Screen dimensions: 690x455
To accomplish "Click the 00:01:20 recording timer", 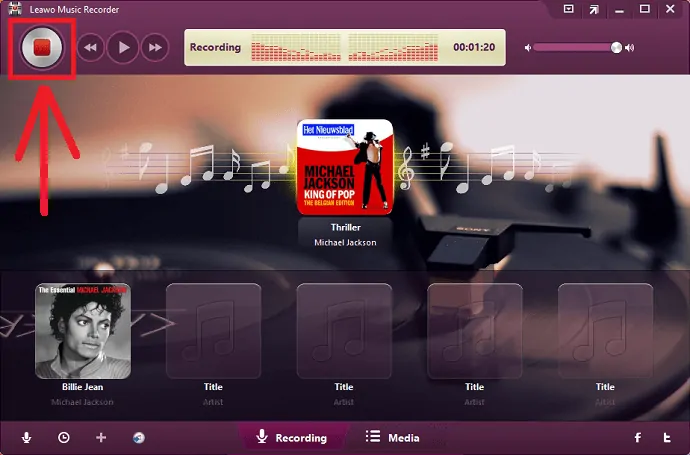I will pos(474,47).
